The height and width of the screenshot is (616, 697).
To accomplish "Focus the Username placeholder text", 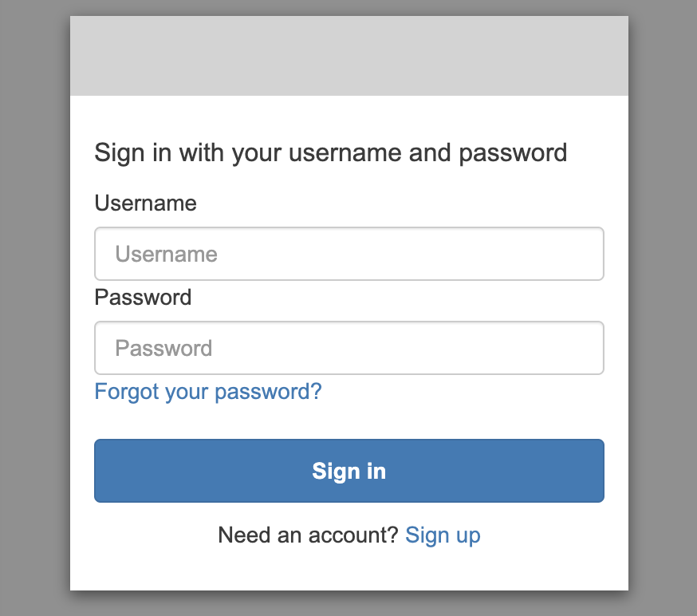I will click(166, 253).
